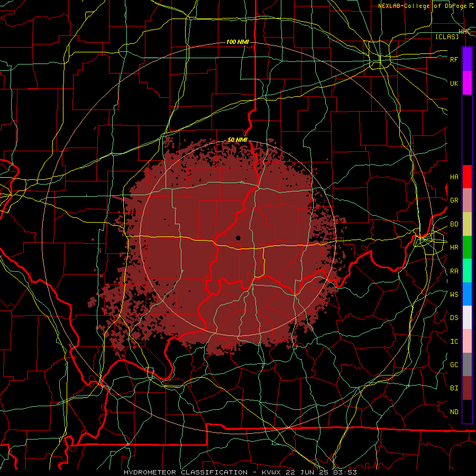The width and height of the screenshot is (476, 476).
Task: Click the IC light pink legend swatch
Action: coord(467,341)
